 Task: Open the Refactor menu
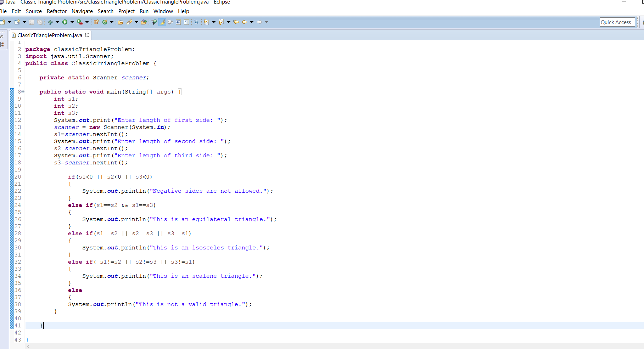tap(57, 11)
